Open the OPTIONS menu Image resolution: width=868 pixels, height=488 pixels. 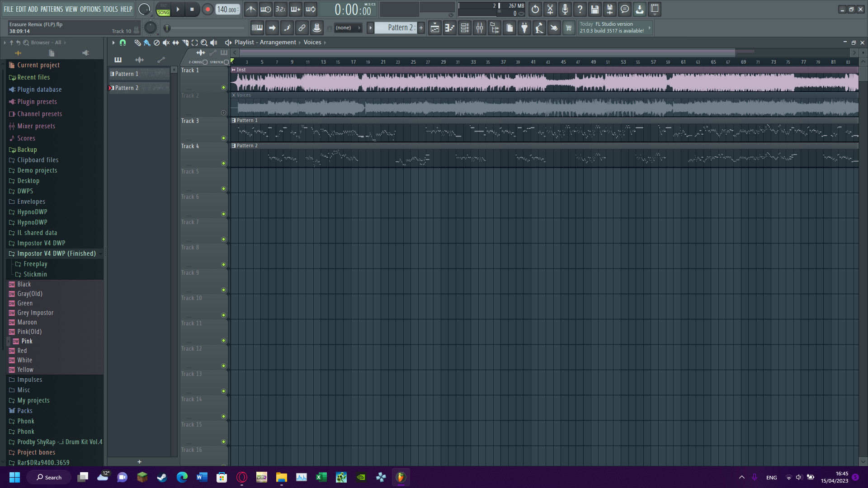(90, 9)
